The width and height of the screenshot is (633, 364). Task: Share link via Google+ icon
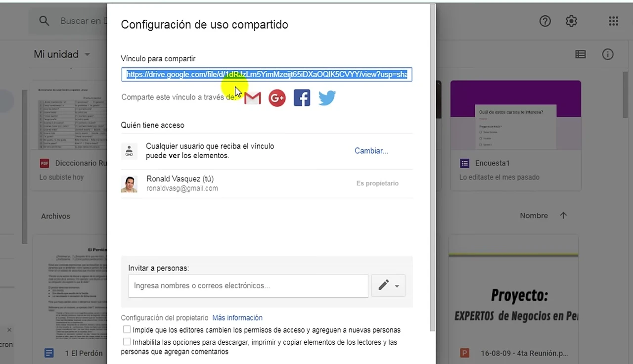(x=277, y=98)
